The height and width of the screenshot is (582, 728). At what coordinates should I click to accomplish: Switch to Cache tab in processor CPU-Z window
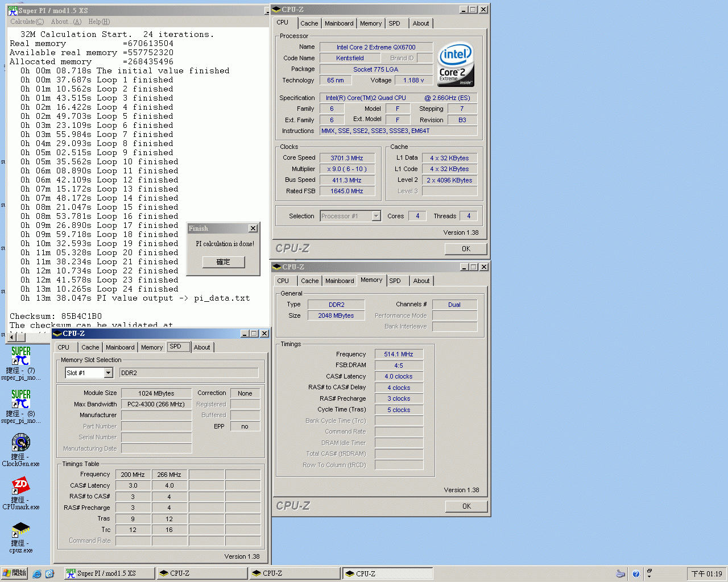309,23
